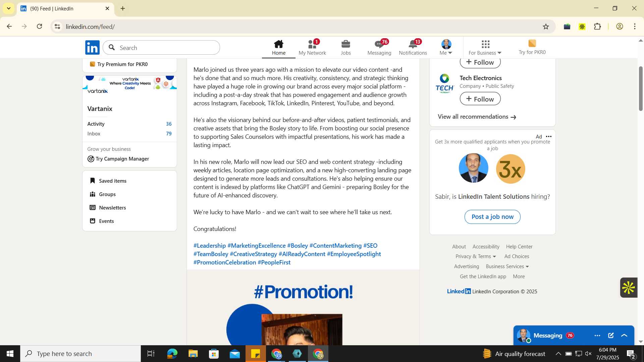Click the #AIReadyContent hashtag

302,254
